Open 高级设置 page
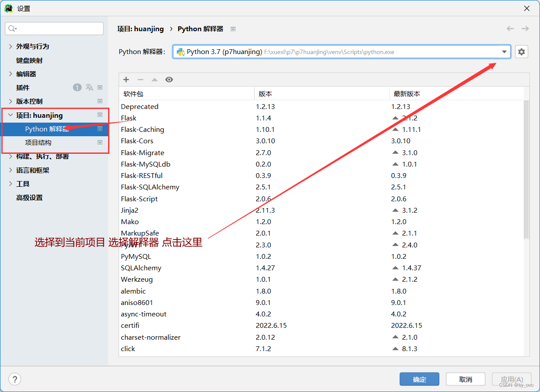Screen dimensions: 540x392 point(29,197)
